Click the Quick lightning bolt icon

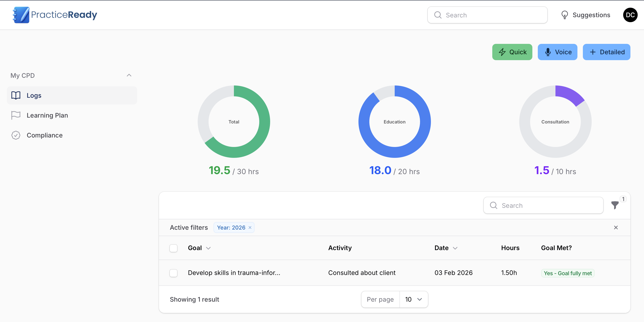click(x=503, y=52)
